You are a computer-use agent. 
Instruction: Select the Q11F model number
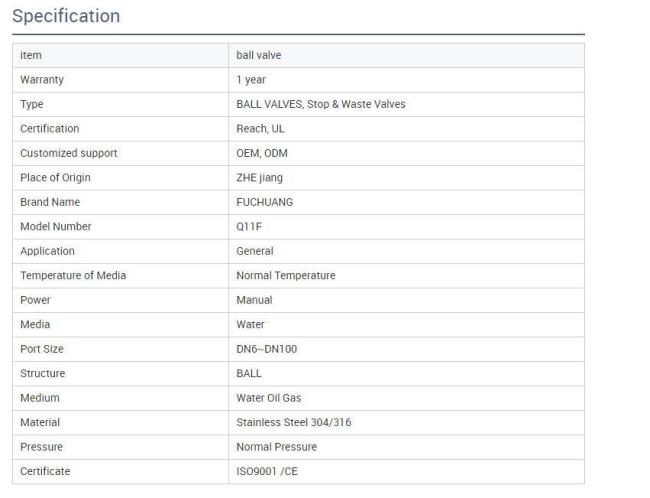click(249, 227)
